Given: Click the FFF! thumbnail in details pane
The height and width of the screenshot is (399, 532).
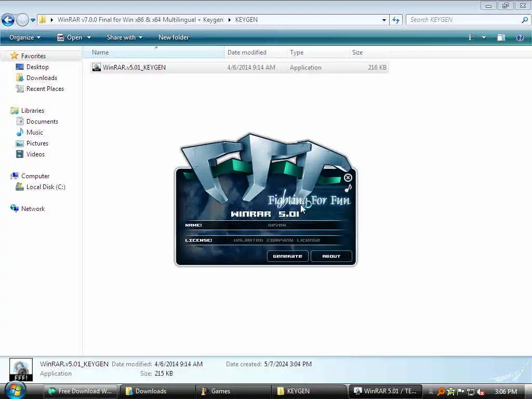Looking at the screenshot, I should point(21,369).
